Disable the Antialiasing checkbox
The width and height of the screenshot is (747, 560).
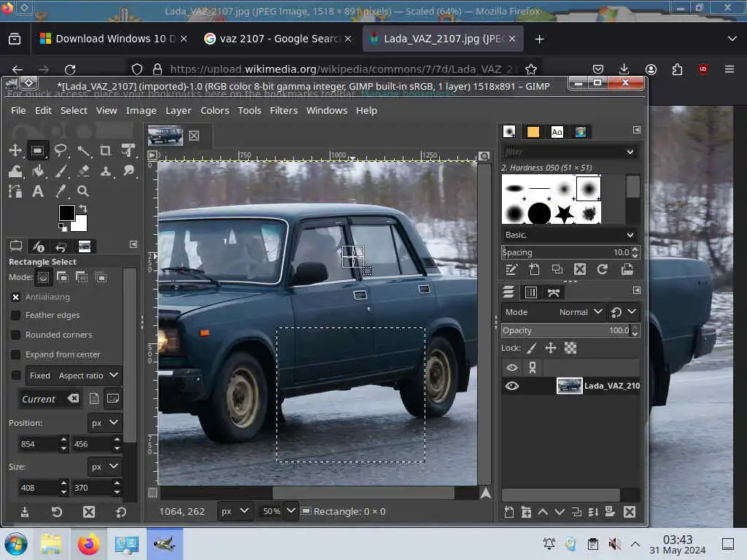[x=15, y=297]
